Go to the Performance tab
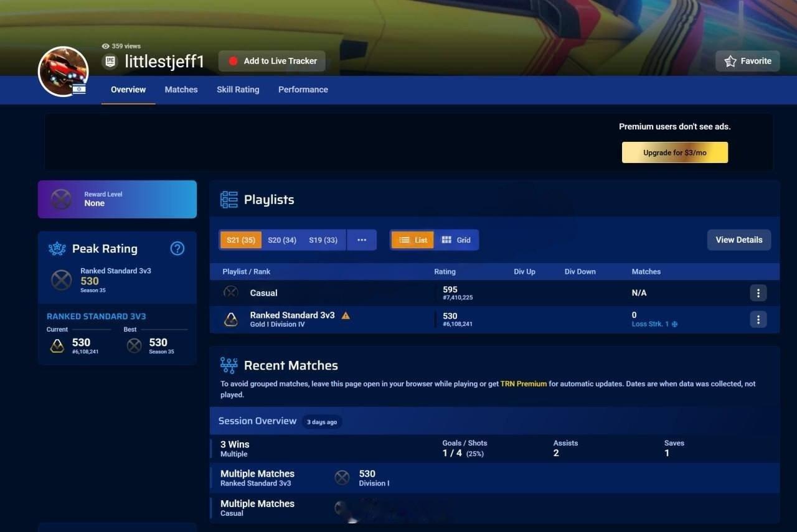Viewport: 797px width, 532px height. point(303,90)
